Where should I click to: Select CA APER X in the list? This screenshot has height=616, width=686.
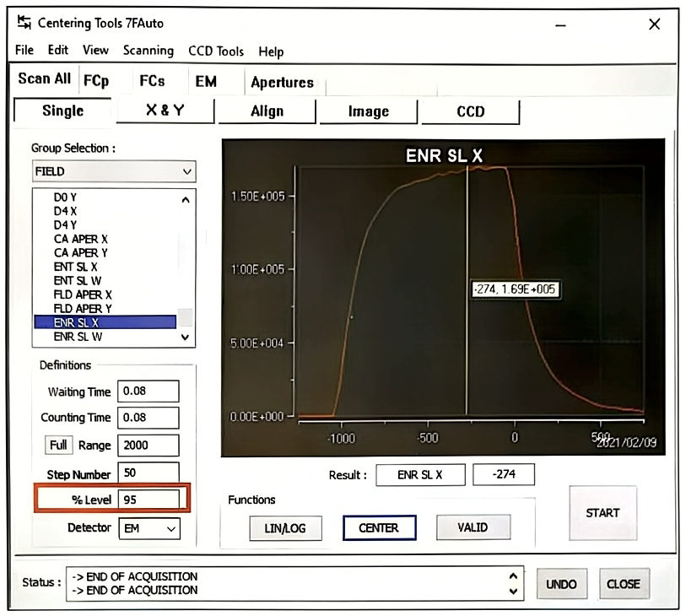[x=80, y=239]
